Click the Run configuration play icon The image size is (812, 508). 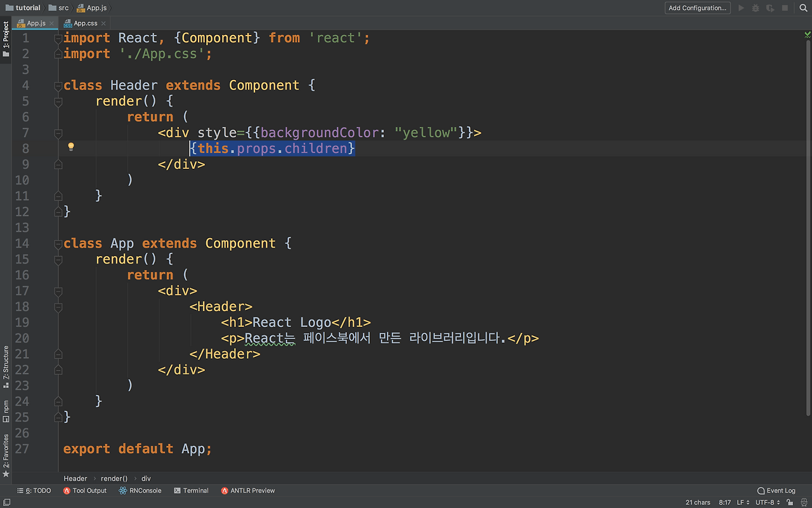[741, 8]
